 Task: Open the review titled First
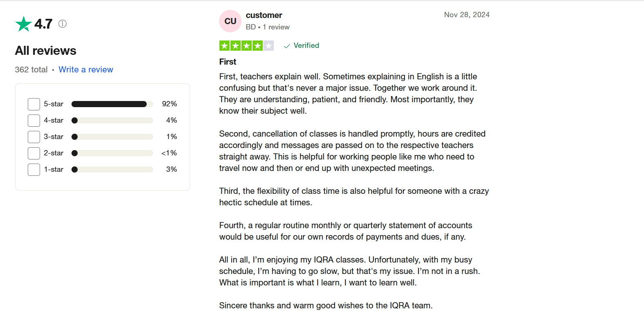coord(228,62)
